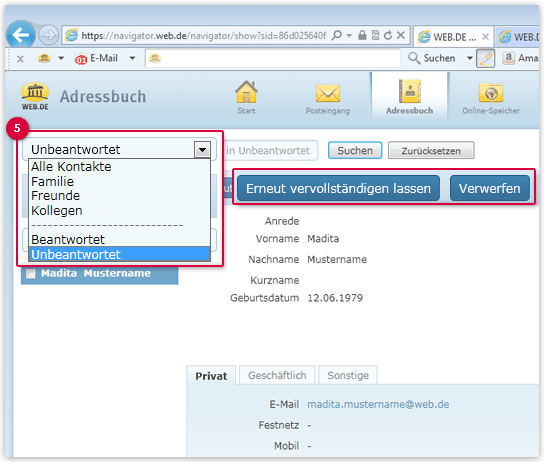Image resolution: width=544 pixels, height=462 pixels.
Task: Click the Amazon toolbar icon
Action: pyautogui.click(x=508, y=58)
